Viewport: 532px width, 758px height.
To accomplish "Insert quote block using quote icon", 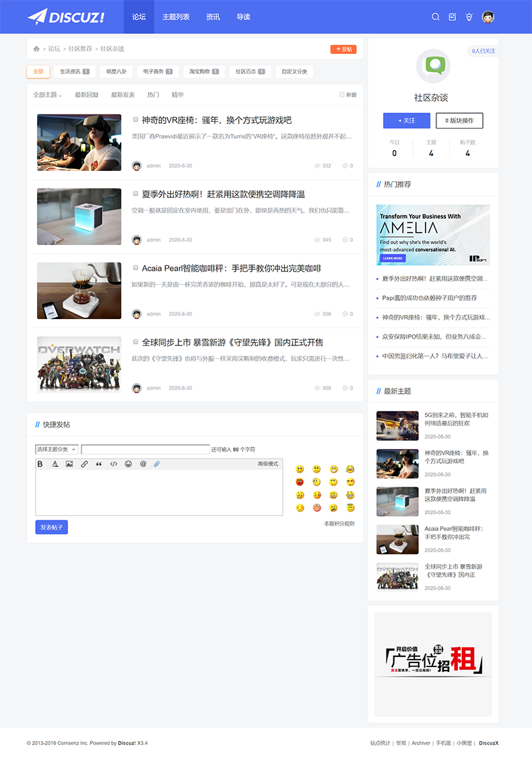I will click(x=99, y=464).
